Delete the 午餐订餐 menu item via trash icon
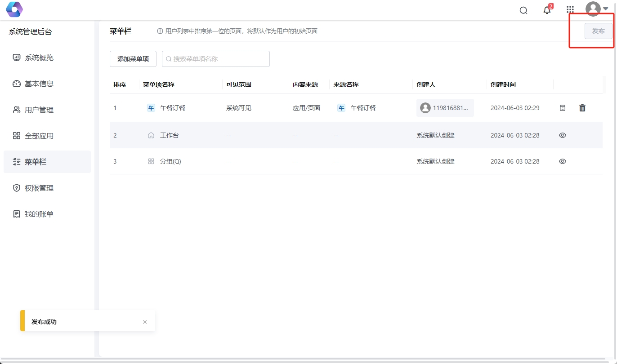 pyautogui.click(x=582, y=108)
